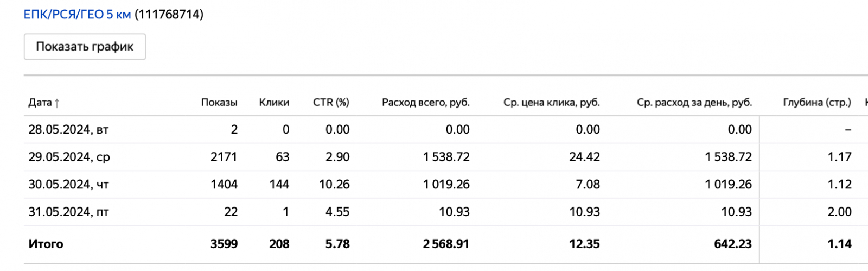Image resolution: width=868 pixels, height=271 pixels.
Task: Select the 31.05.2024, пт date row
Action: [x=68, y=212]
